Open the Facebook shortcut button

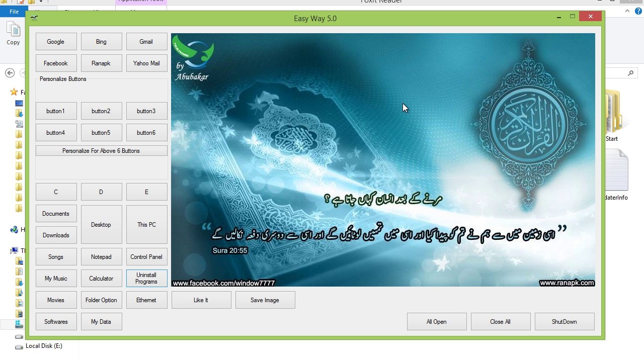coord(56,63)
